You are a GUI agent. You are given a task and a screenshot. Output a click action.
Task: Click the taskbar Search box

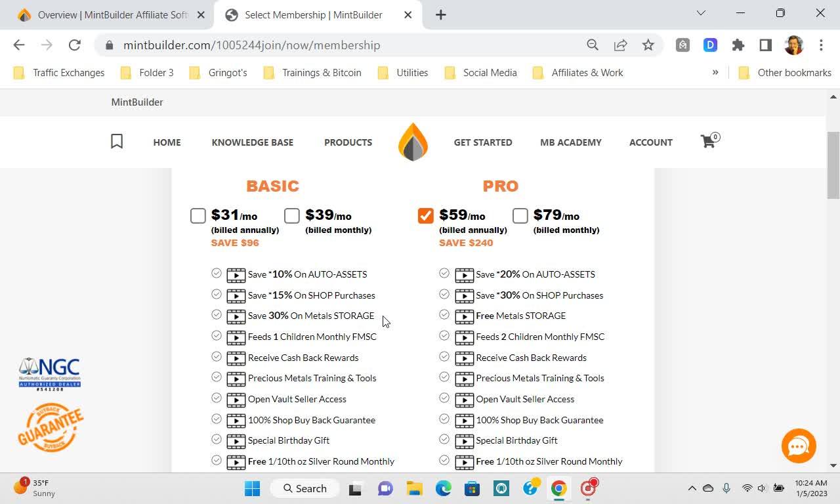pos(304,488)
